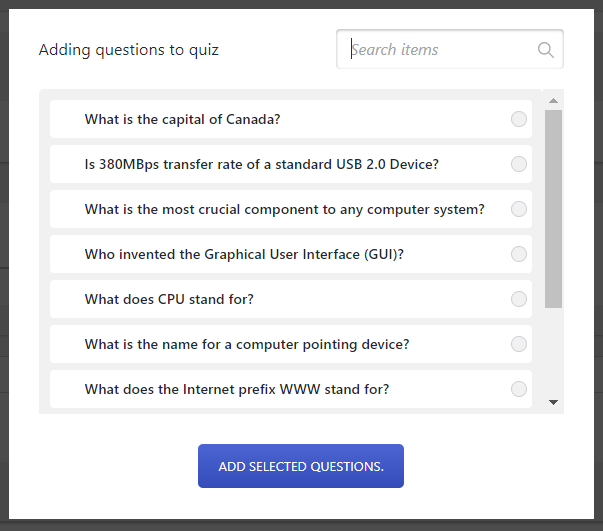Click the 'most crucial component' question row
The image size is (603, 531).
point(290,209)
